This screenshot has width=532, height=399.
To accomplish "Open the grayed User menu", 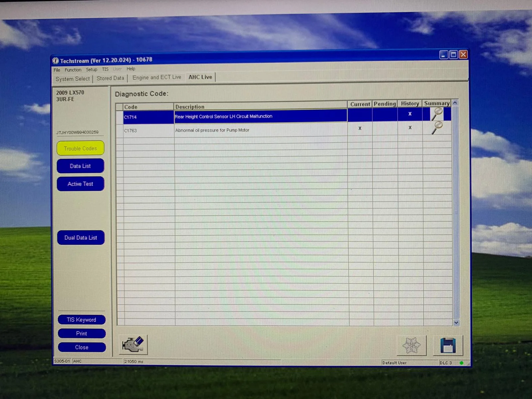I will 117,69.
